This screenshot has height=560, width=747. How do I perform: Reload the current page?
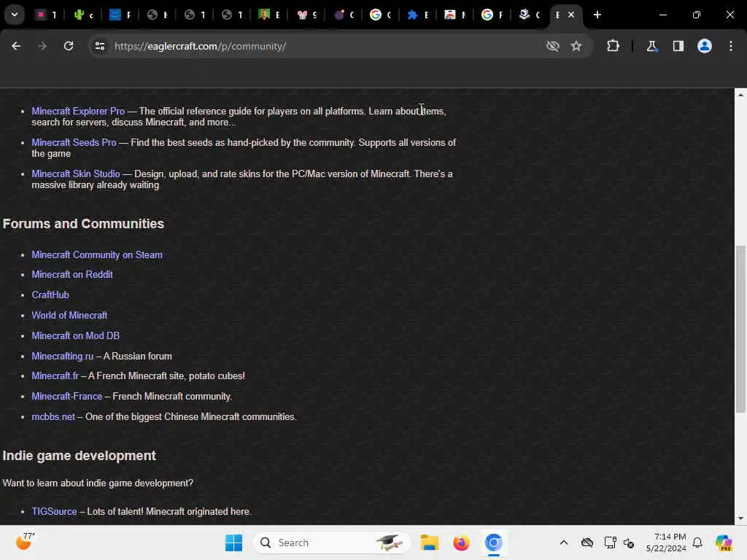pos(69,46)
